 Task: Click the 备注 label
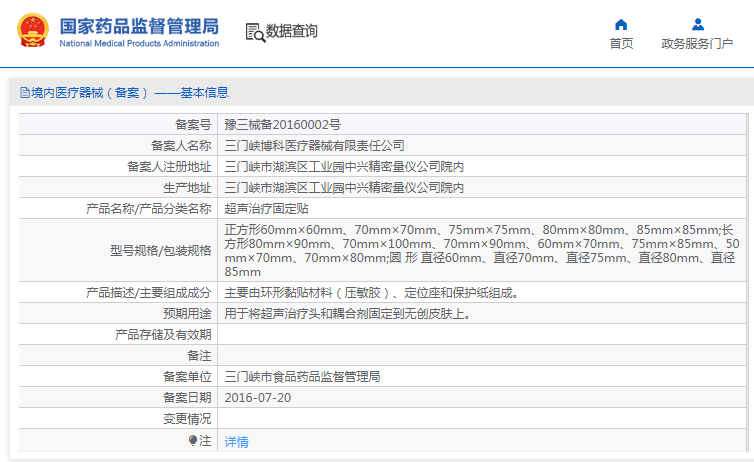(x=199, y=356)
